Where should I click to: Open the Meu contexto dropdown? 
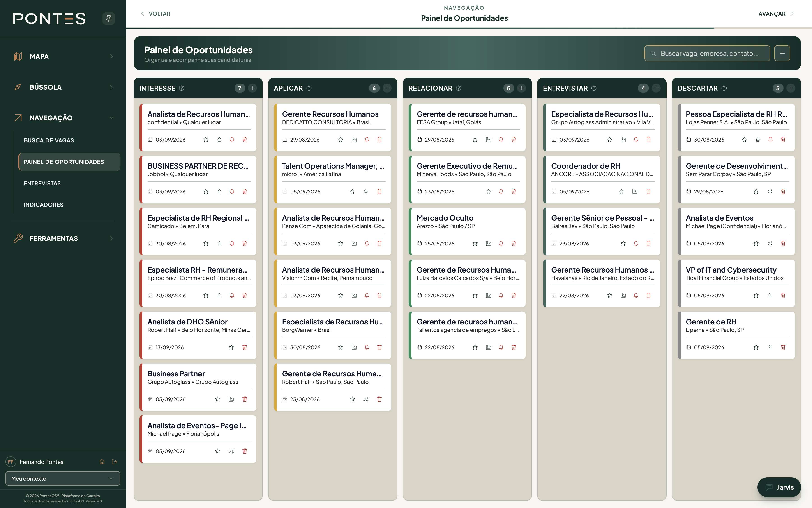click(63, 478)
